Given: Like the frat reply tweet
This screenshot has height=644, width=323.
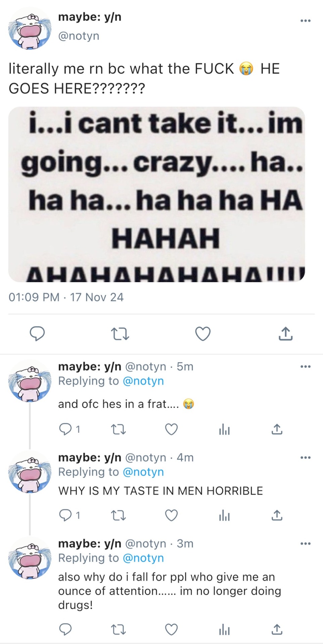Looking at the screenshot, I should (171, 429).
